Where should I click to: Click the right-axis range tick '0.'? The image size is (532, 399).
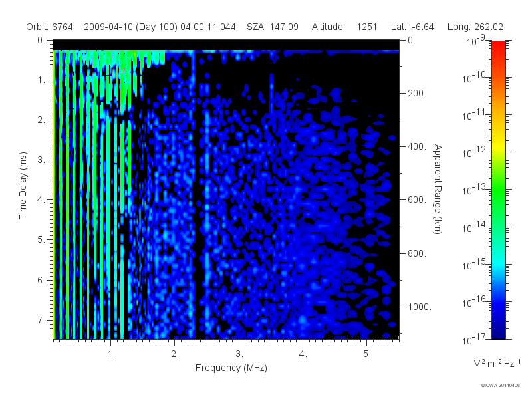pyautogui.click(x=412, y=41)
